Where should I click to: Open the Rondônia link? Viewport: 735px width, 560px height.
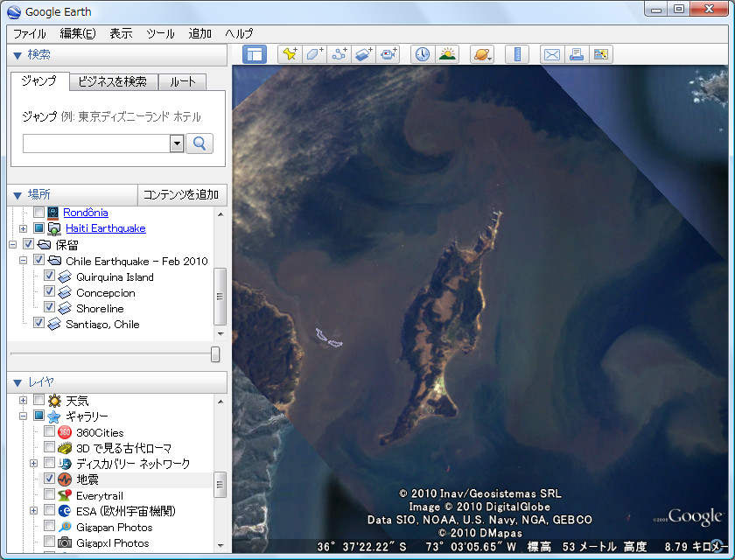86,213
